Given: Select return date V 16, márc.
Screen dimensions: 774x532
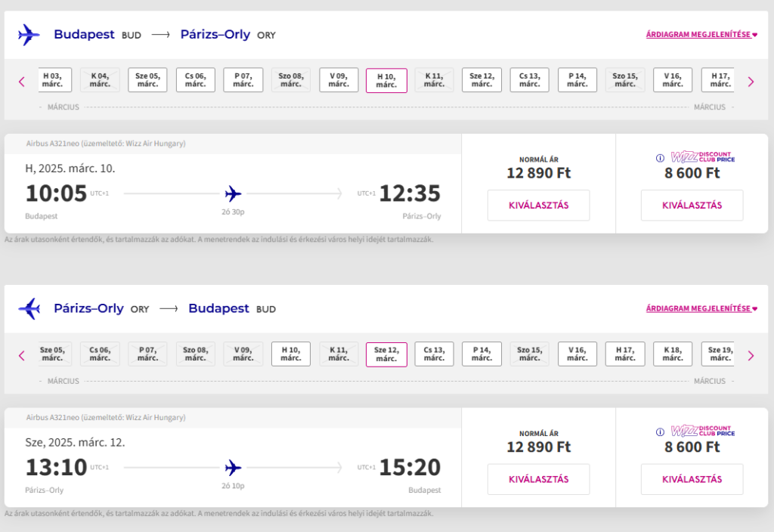Looking at the screenshot, I should coord(577,354).
